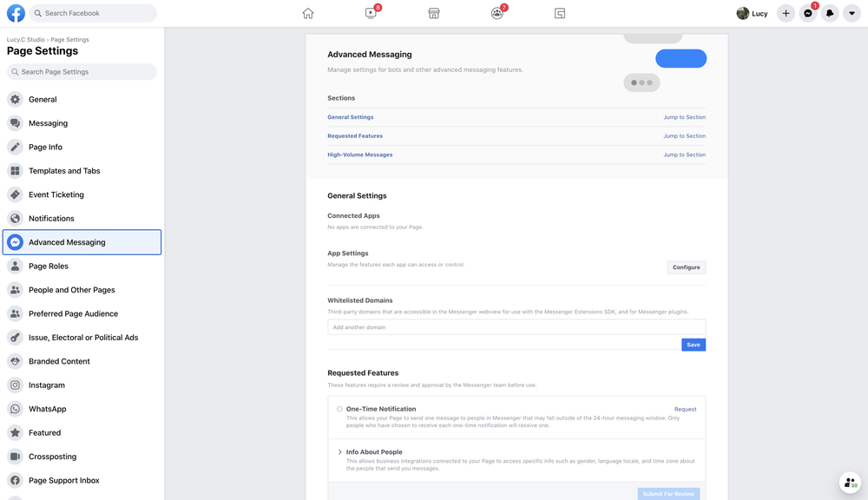Open Event Ticketing menu item
Image resolution: width=868 pixels, height=500 pixels.
point(82,194)
